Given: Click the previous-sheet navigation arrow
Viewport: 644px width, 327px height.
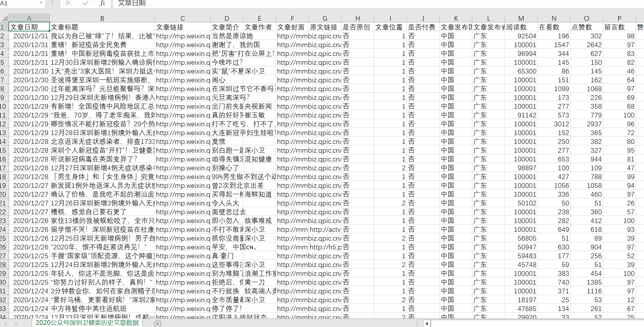Looking at the screenshot, I should (x=6, y=324).
